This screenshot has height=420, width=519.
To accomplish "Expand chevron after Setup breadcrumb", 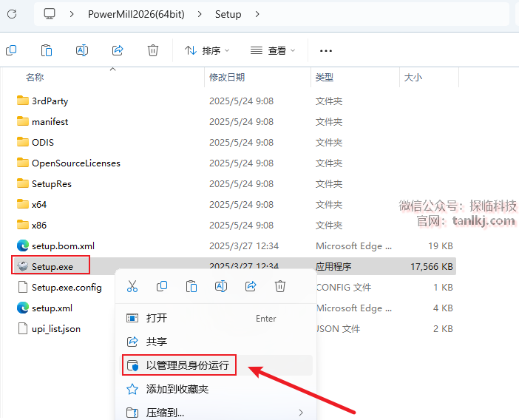I will [257, 14].
